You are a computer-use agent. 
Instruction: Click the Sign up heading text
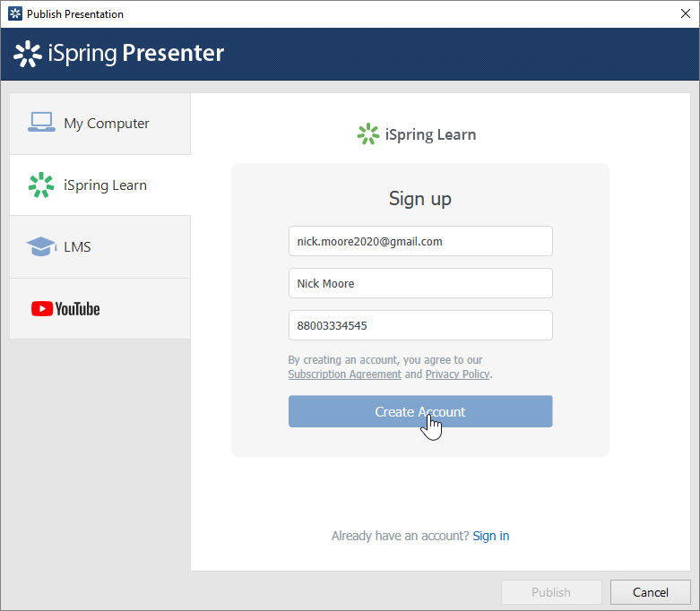420,199
